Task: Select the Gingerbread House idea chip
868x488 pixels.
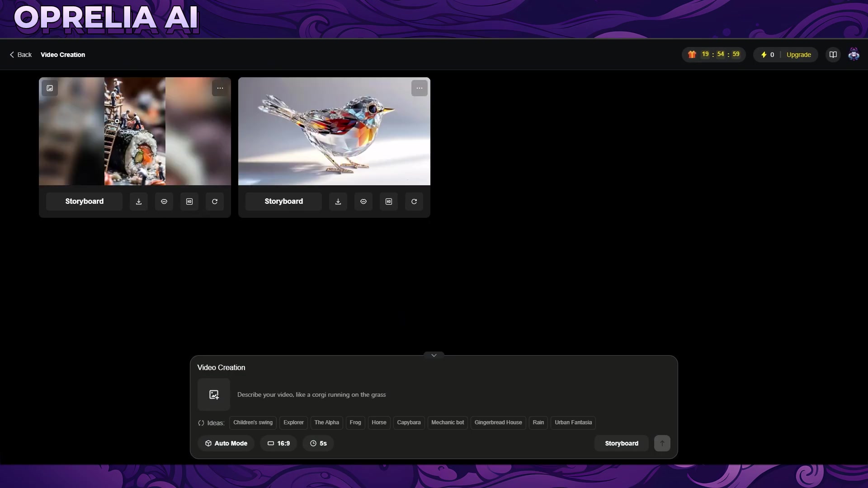Action: pyautogui.click(x=498, y=422)
